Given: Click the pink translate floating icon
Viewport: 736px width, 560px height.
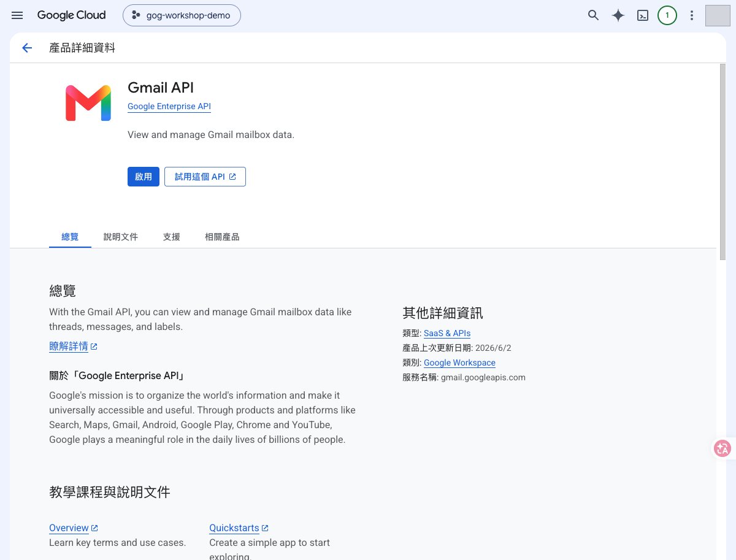Looking at the screenshot, I should coord(723,448).
